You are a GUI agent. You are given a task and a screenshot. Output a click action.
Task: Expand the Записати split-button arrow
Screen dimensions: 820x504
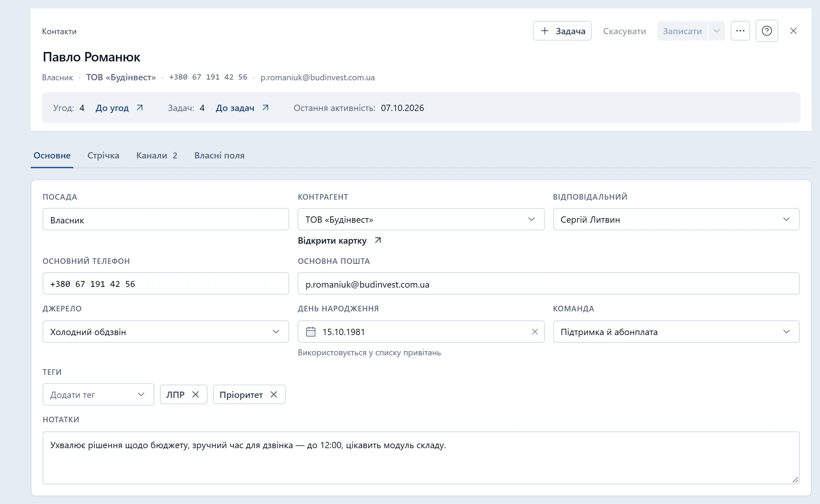pyautogui.click(x=716, y=31)
